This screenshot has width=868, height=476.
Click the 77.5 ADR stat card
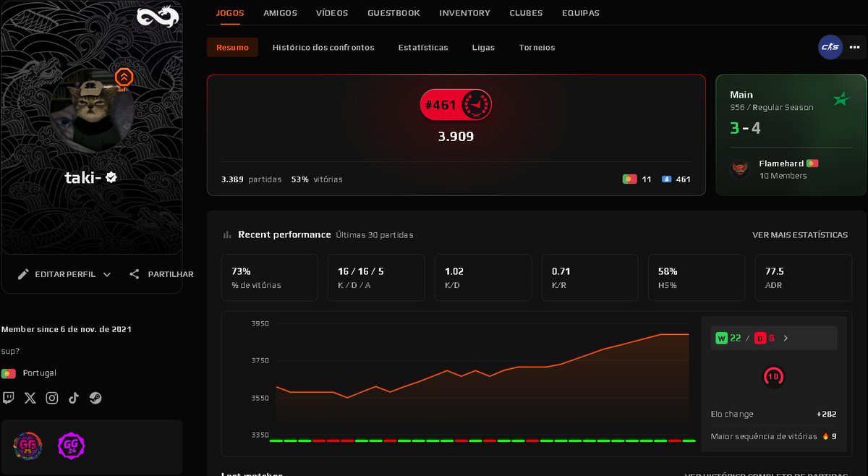click(803, 277)
